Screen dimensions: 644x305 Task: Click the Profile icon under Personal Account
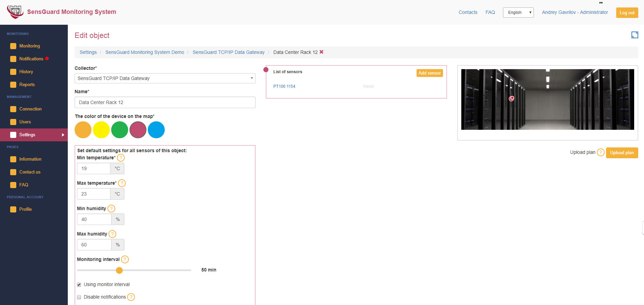13,209
